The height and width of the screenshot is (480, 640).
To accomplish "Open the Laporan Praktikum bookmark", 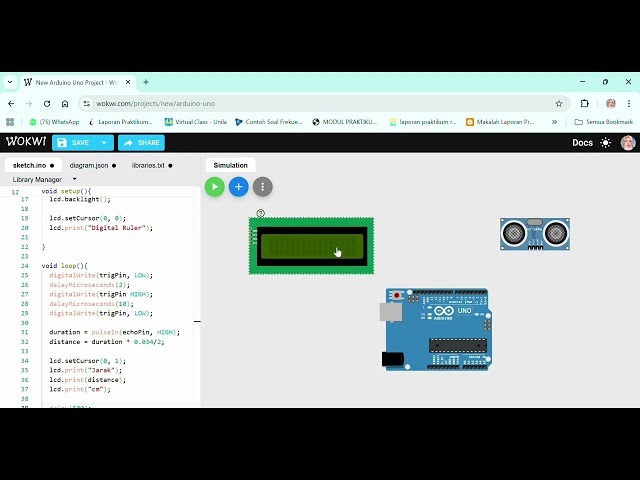I will pyautogui.click(x=120, y=122).
